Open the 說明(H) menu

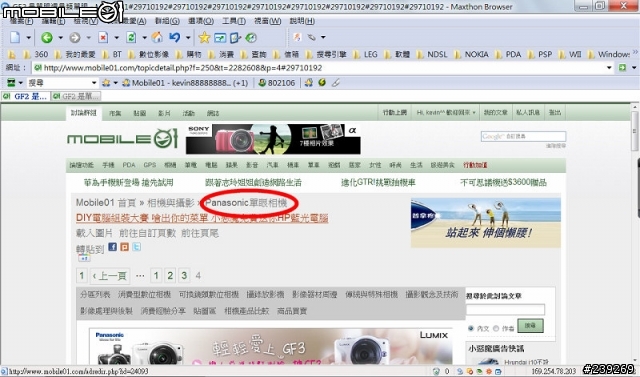click(302, 21)
